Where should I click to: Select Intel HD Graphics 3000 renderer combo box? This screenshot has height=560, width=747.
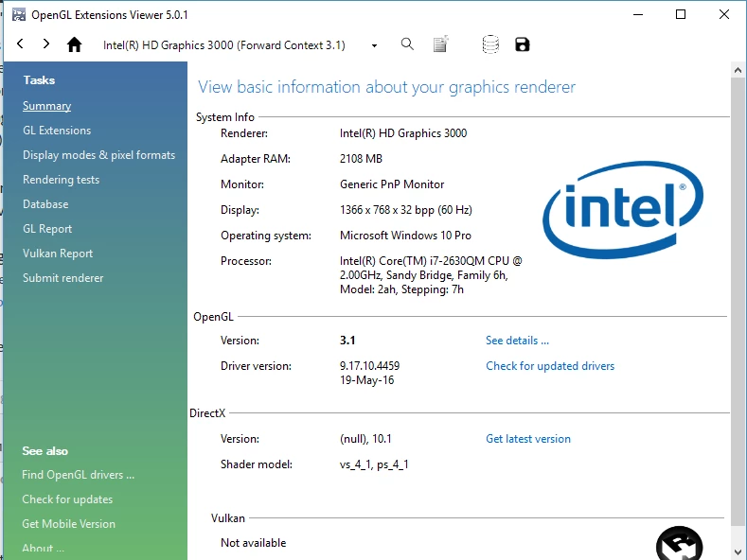point(240,45)
